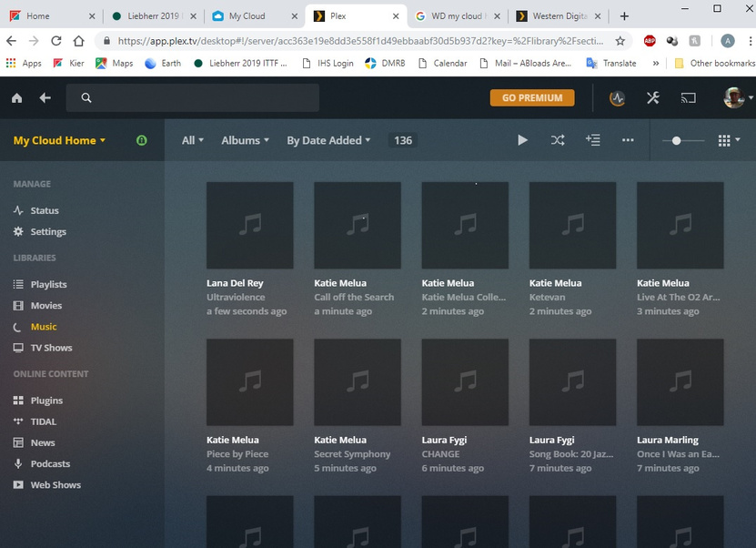Viewport: 756px width, 548px height.
Task: Switch to the Western Digital browser tab
Action: (x=559, y=15)
